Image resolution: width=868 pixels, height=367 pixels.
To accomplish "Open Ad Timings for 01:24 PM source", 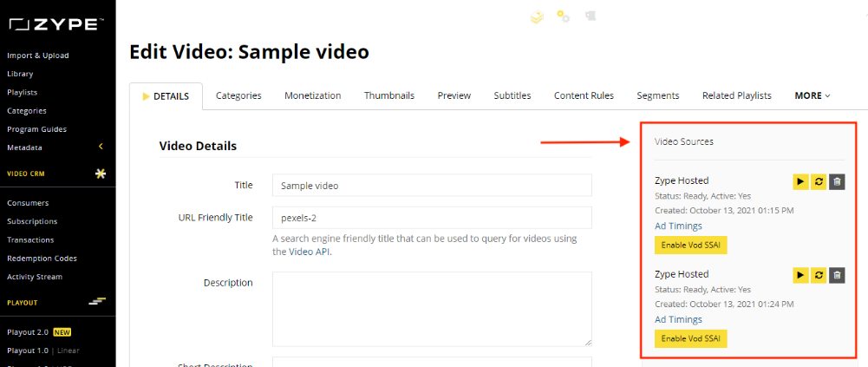I will click(x=678, y=319).
